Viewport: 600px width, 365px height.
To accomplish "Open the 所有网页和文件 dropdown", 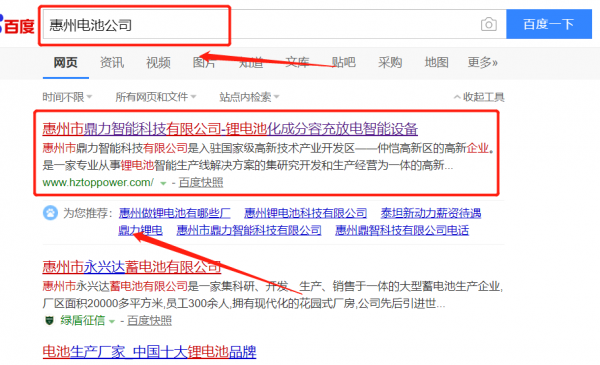I will click(156, 97).
